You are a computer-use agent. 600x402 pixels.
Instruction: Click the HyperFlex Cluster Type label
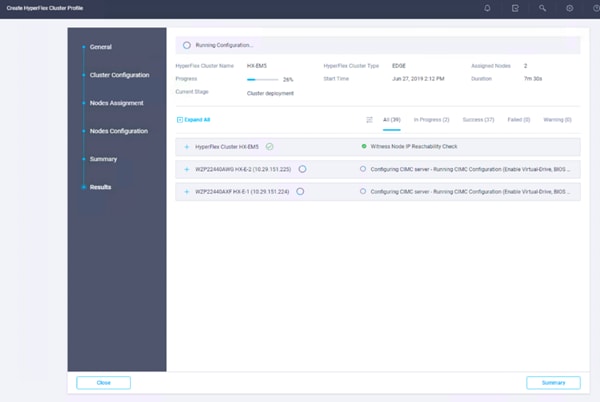coord(351,66)
